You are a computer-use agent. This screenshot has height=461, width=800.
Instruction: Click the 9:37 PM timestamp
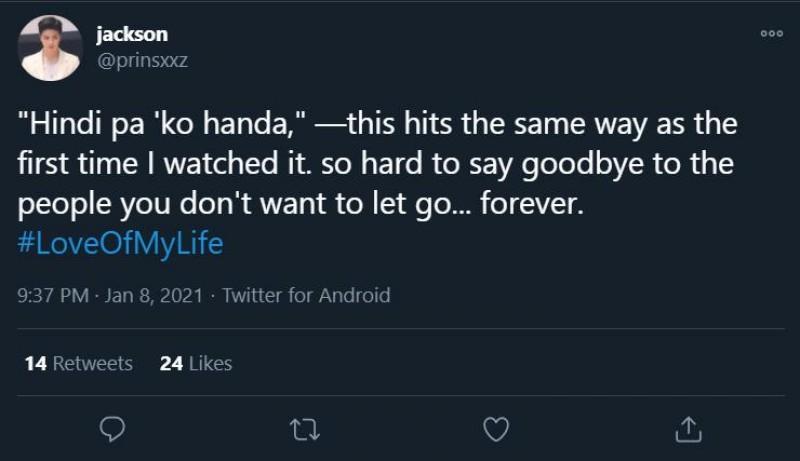click(52, 295)
